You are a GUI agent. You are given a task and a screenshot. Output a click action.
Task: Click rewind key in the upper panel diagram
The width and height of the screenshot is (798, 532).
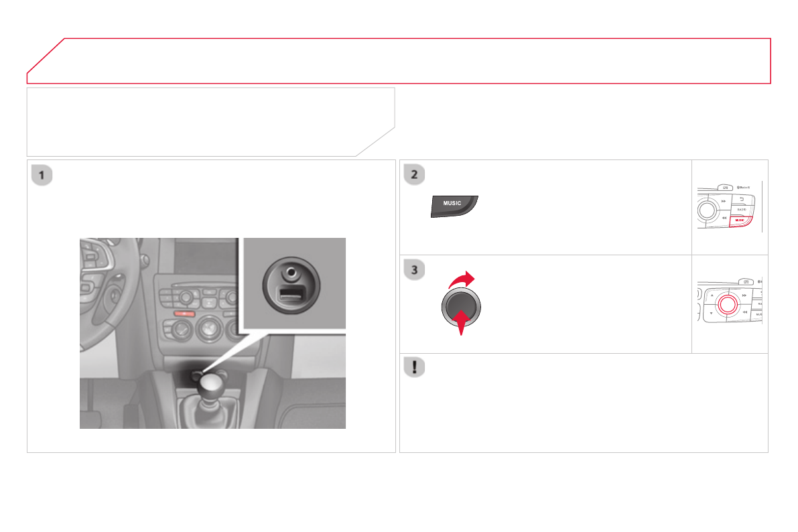724,218
